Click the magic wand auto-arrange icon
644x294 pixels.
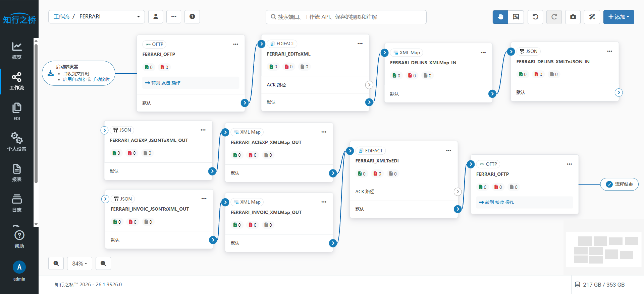pyautogui.click(x=592, y=17)
